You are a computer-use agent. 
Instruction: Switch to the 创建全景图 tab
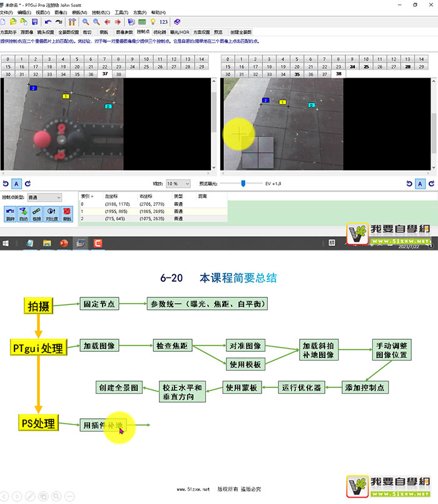[241, 32]
